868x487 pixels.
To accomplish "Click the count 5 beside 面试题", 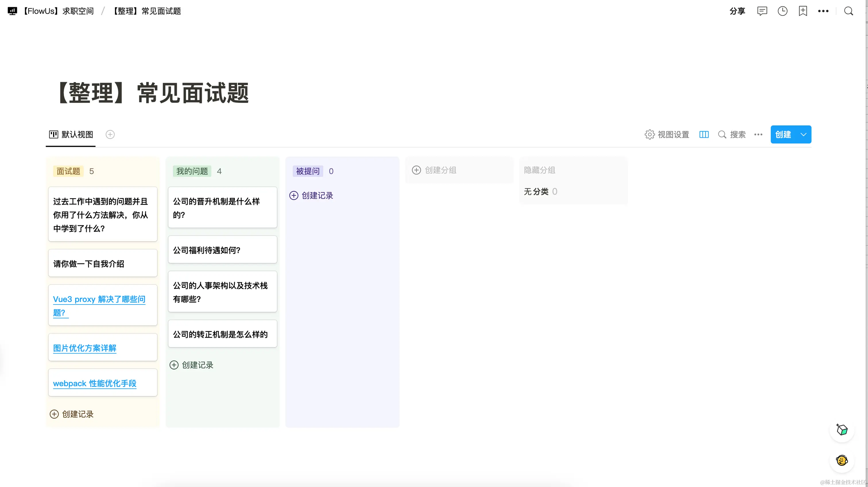I will point(91,171).
